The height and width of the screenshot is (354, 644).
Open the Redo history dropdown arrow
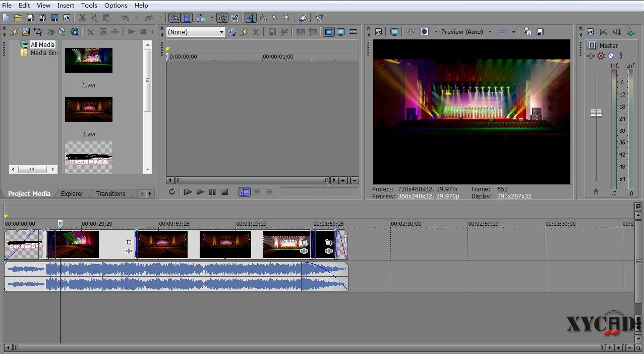pos(160,18)
